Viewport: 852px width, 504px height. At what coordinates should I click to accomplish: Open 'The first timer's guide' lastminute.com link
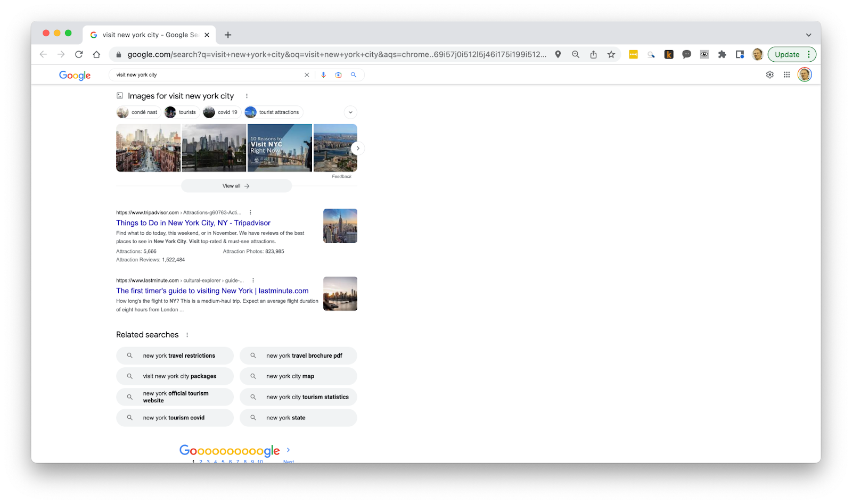[x=212, y=291]
